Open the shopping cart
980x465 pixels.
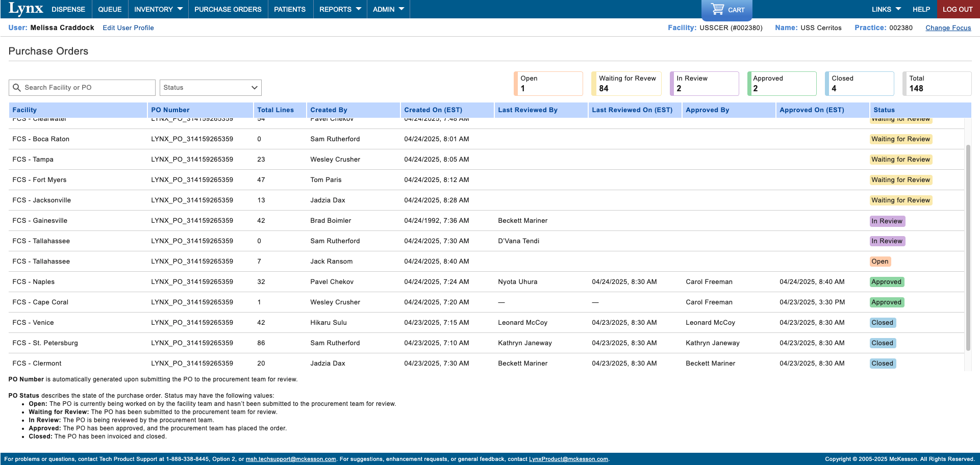click(x=727, y=10)
